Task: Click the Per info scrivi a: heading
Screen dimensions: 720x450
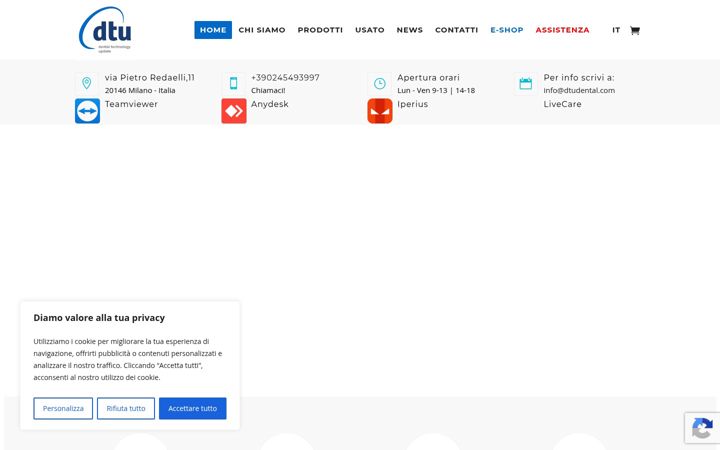Action: click(579, 78)
